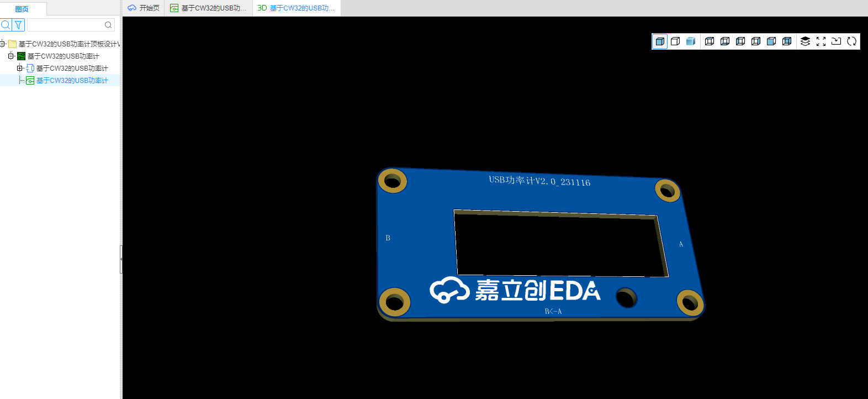Click the left panel collapse handle

(121, 260)
